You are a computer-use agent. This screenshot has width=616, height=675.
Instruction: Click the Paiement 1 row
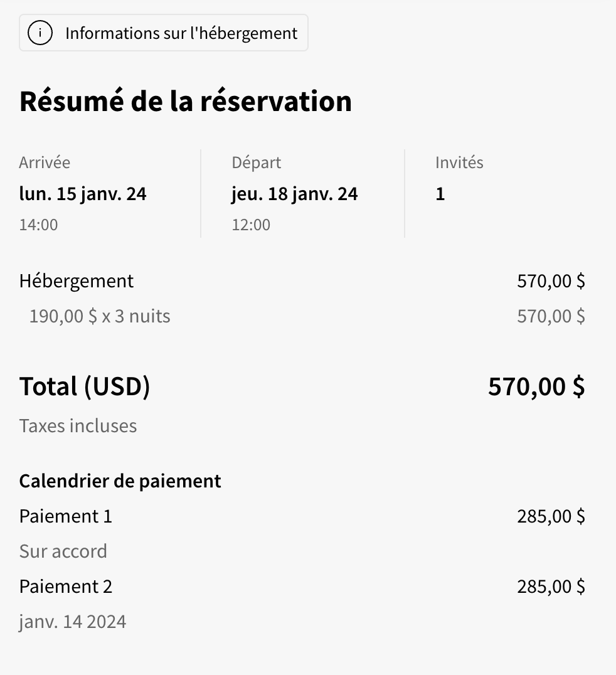tap(66, 516)
